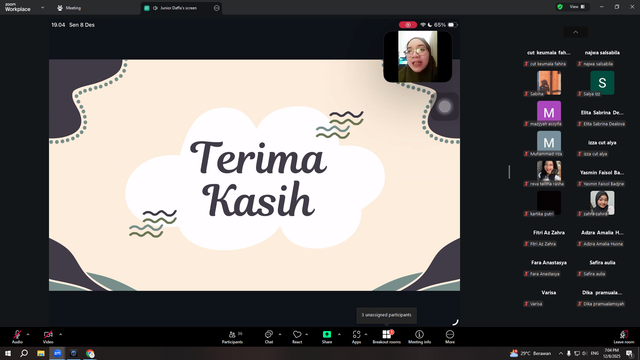Open the Chat panel
This screenshot has height=360, width=640.
[269, 337]
